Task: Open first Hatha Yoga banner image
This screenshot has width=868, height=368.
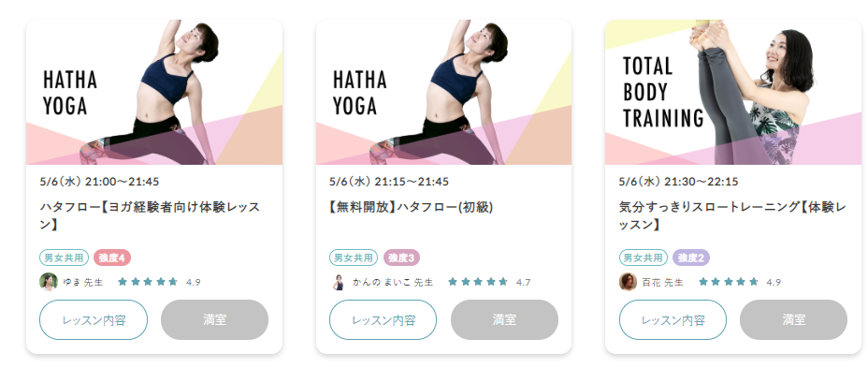Action: tap(154, 92)
